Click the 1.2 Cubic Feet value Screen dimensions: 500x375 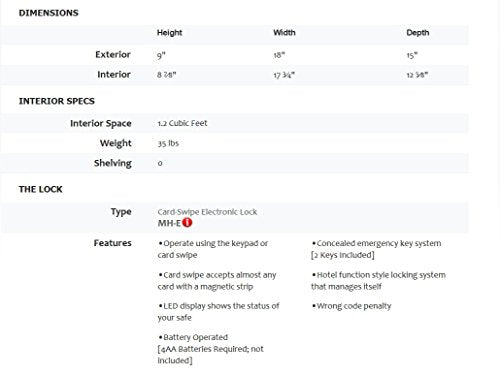(x=182, y=123)
